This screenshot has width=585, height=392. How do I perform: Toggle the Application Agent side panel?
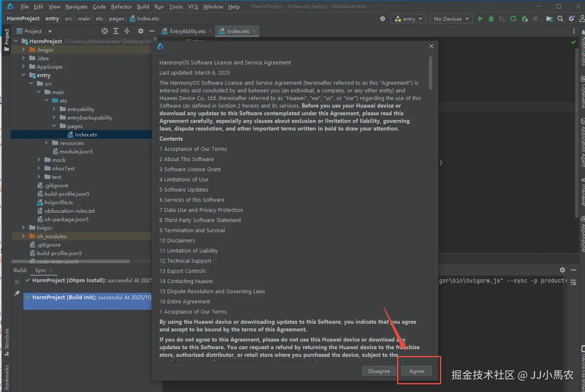[583, 143]
